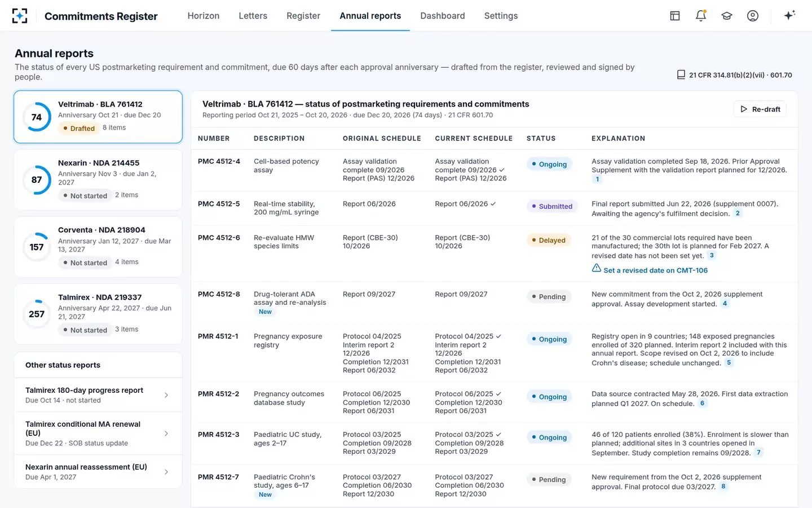Switch to the Dashboard tab
812x508 pixels.
443,16
